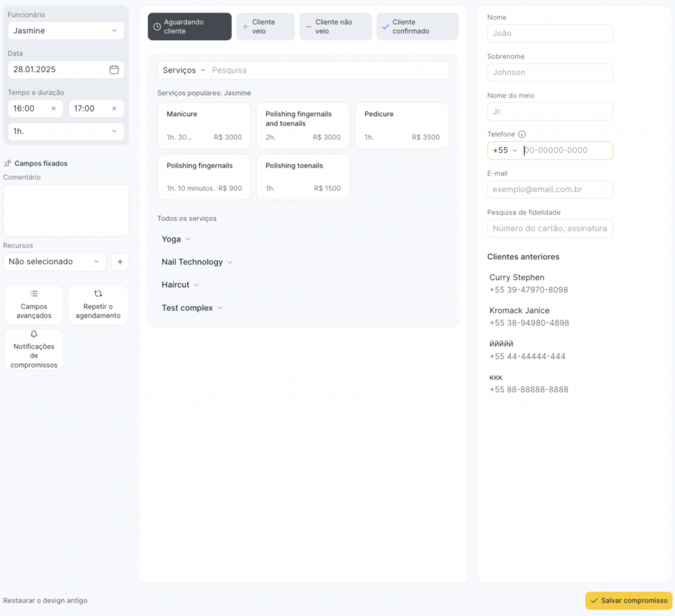The width and height of the screenshot is (675, 616).
Task: Select Cliente veio status
Action: (x=265, y=26)
